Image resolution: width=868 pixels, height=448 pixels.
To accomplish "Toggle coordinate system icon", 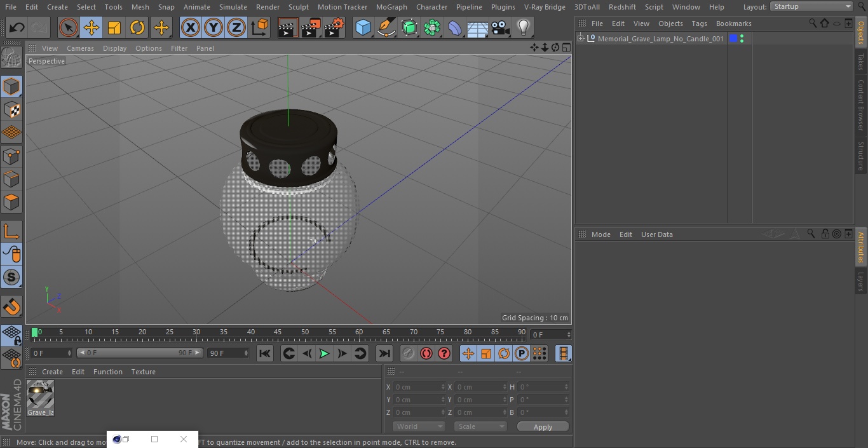I will point(260,28).
